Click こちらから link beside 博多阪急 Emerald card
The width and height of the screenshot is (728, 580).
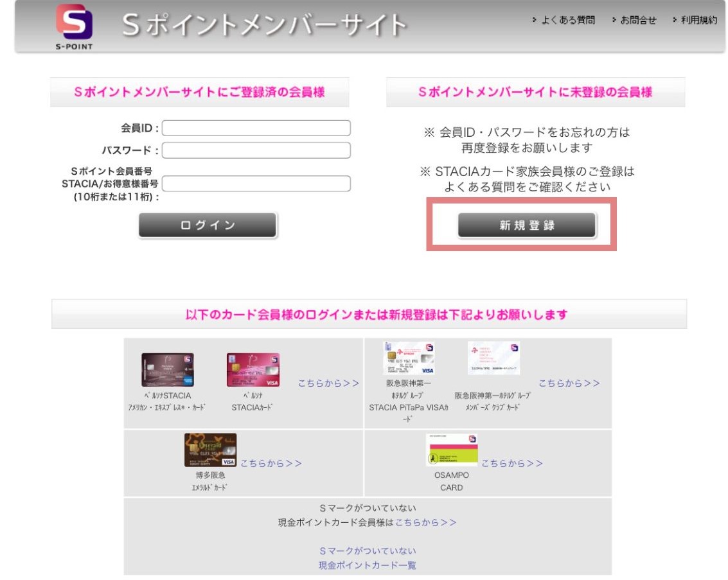click(271, 463)
